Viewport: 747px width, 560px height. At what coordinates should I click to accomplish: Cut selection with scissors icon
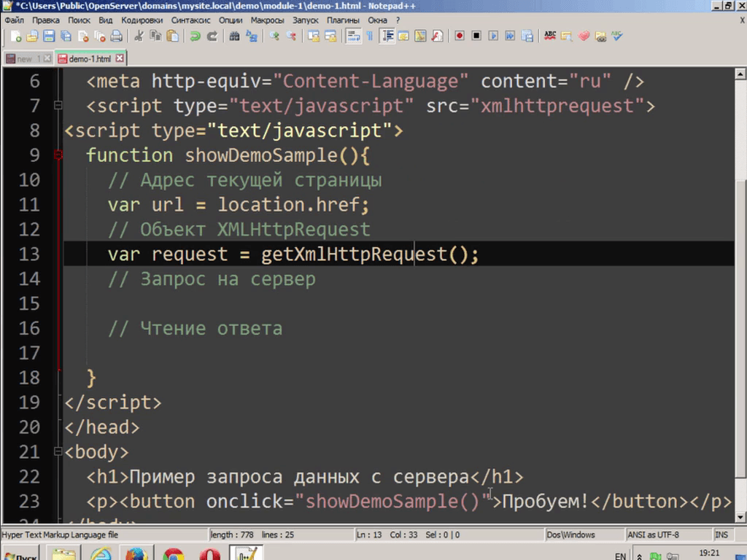139,36
